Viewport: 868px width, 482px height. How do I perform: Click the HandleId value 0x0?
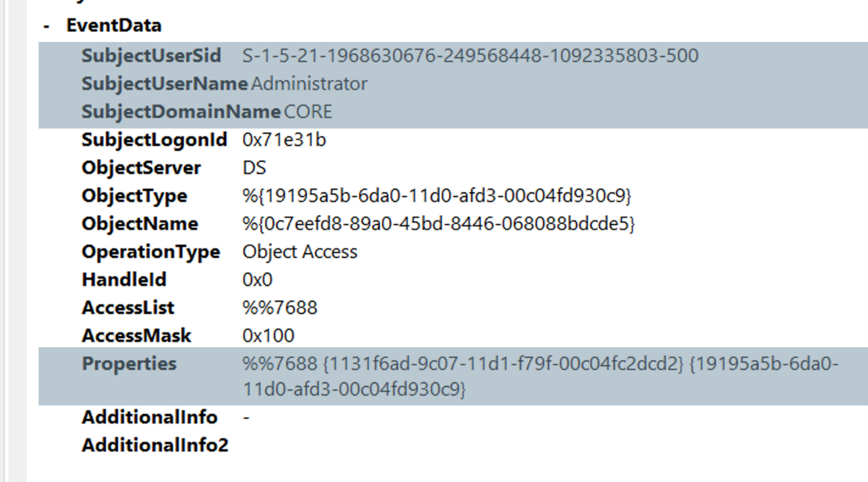[257, 280]
